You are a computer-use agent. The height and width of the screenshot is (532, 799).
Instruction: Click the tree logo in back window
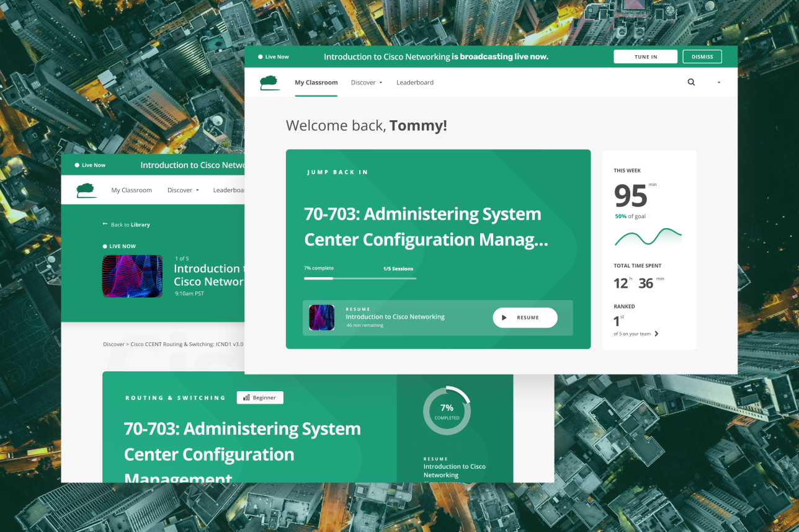87,190
